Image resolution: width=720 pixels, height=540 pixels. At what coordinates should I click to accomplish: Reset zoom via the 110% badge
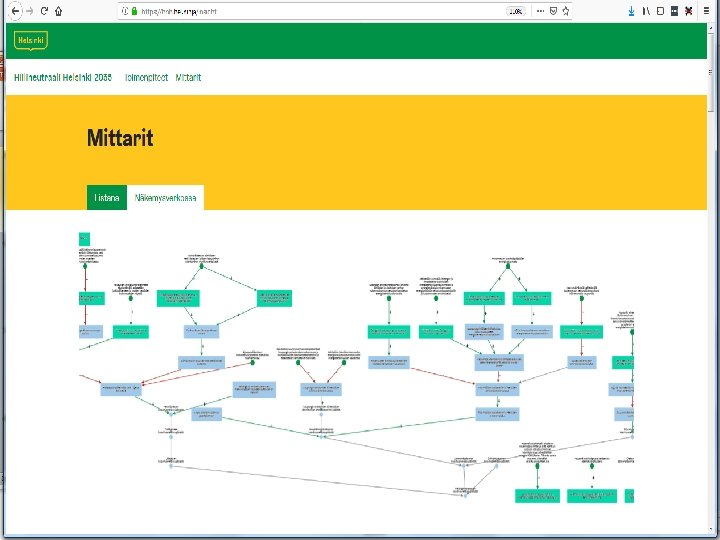516,11
